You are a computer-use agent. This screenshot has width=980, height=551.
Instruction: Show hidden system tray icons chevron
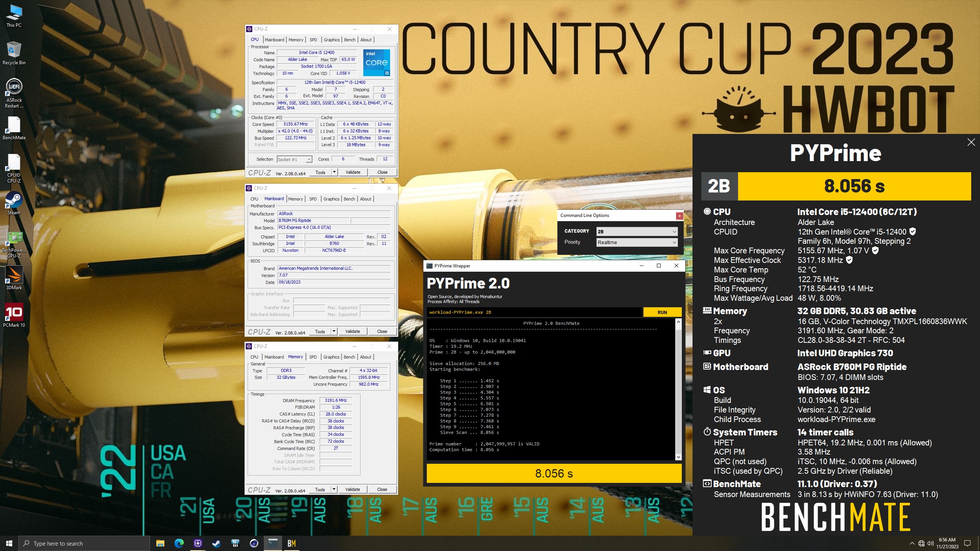912,543
